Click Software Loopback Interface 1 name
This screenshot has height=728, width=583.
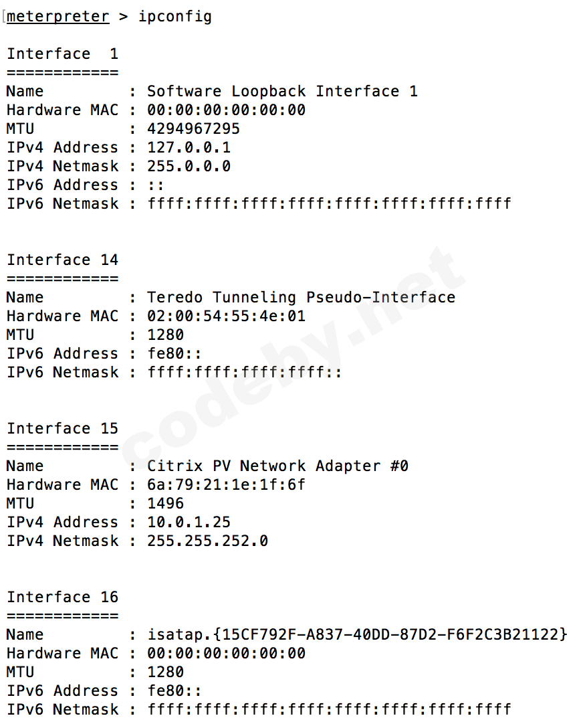click(x=282, y=92)
